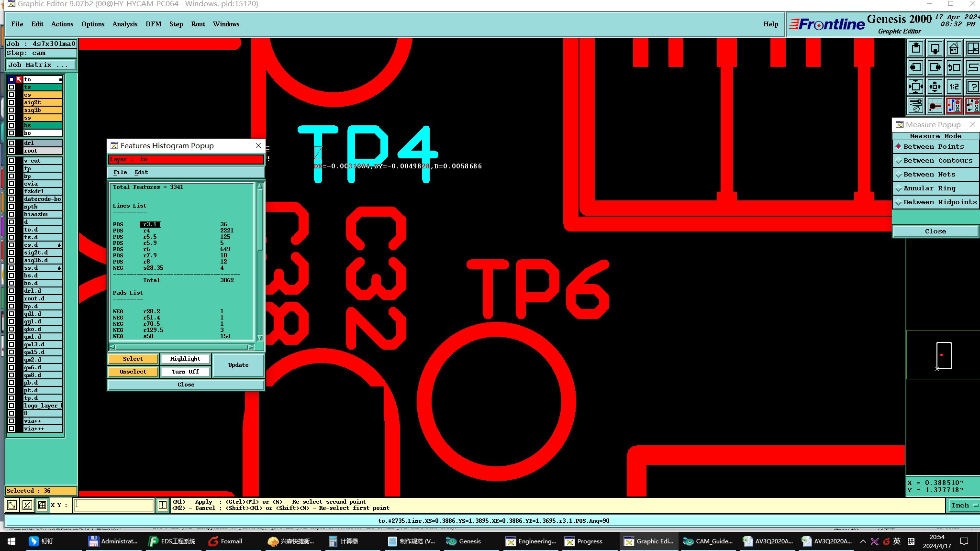Image resolution: width=980 pixels, height=551 pixels.
Task: Select Between Contours measure mode
Action: [x=937, y=161]
